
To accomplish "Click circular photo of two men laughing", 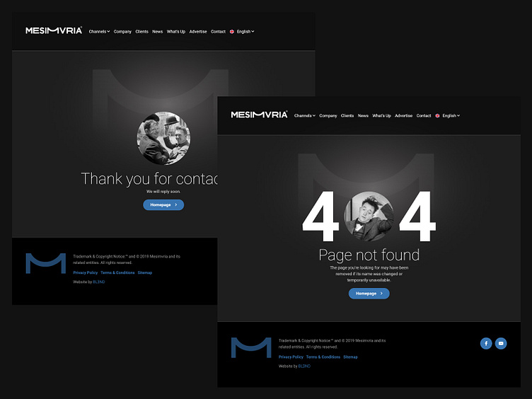I will pos(163,139).
